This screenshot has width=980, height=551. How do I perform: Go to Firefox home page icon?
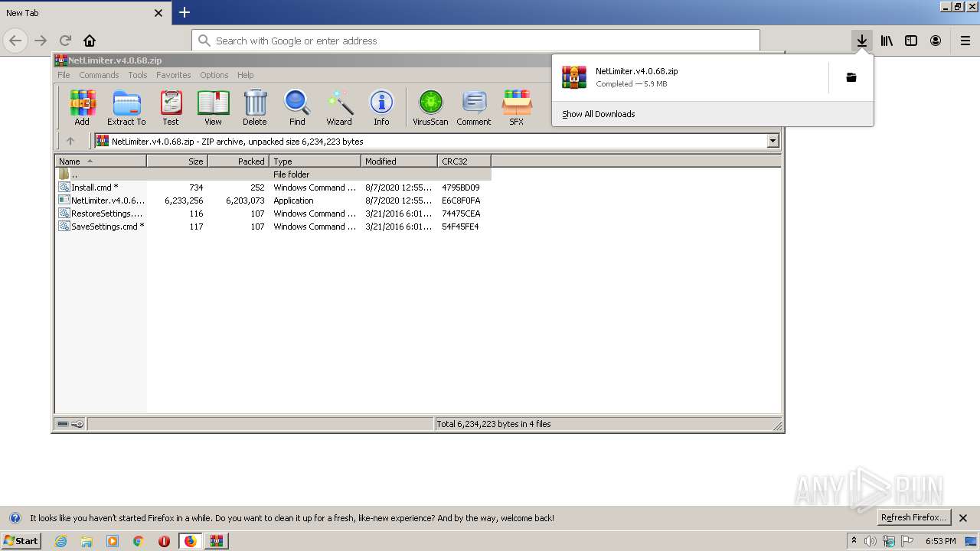[x=90, y=41]
